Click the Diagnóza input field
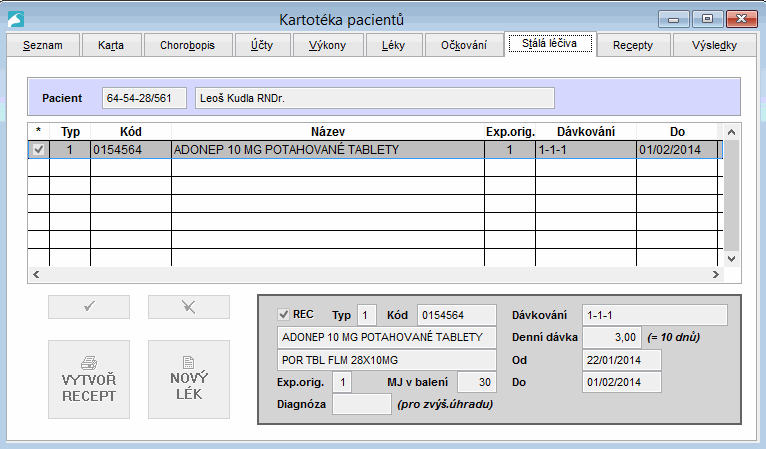 pyautogui.click(x=361, y=404)
